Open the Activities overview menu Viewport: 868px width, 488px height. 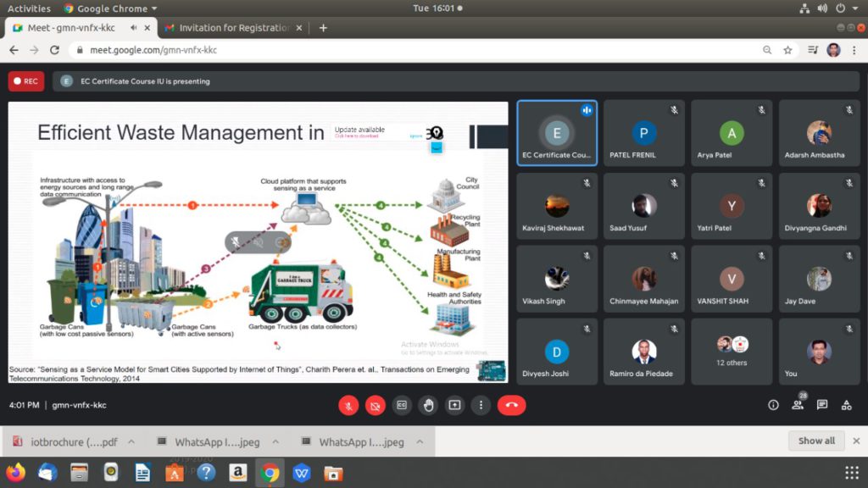29,8
